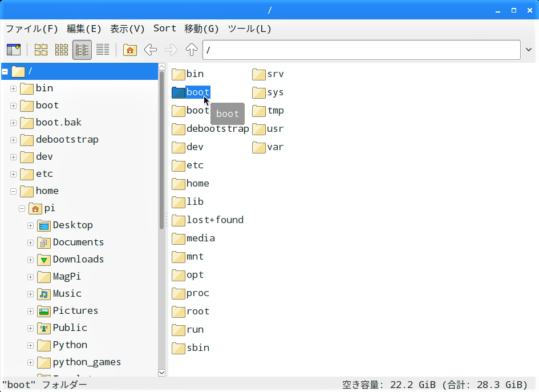Expand Desktop in the tree

click(31, 226)
